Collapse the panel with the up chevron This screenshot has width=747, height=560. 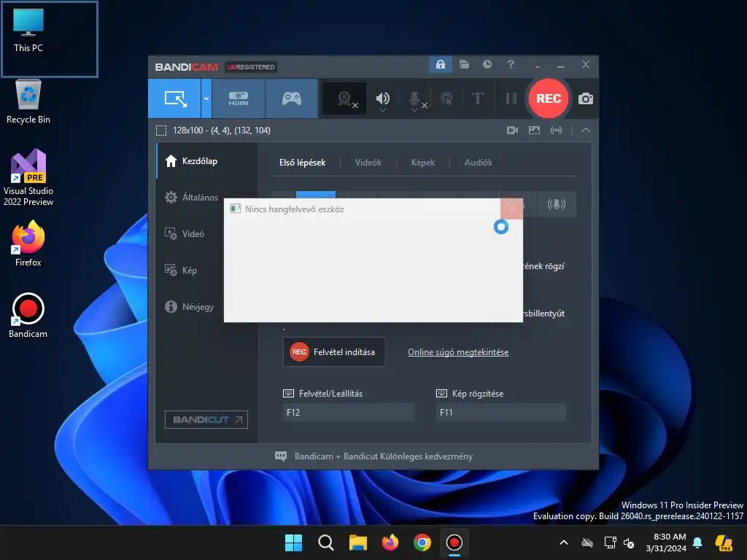pos(586,130)
